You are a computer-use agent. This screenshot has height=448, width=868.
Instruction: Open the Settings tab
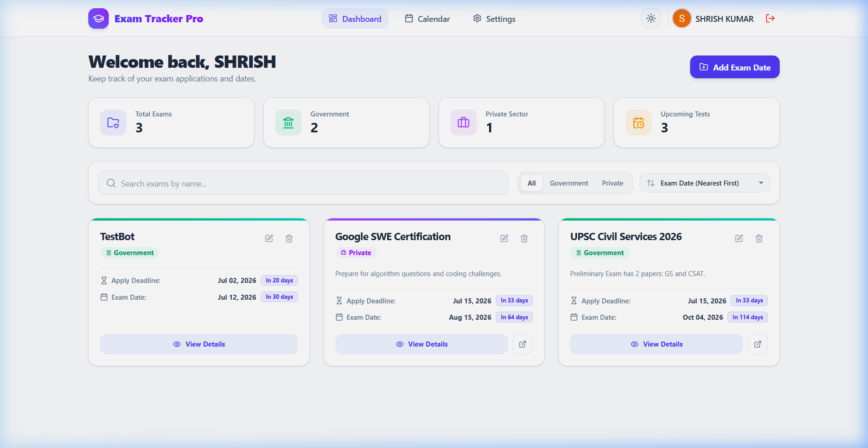(x=494, y=19)
